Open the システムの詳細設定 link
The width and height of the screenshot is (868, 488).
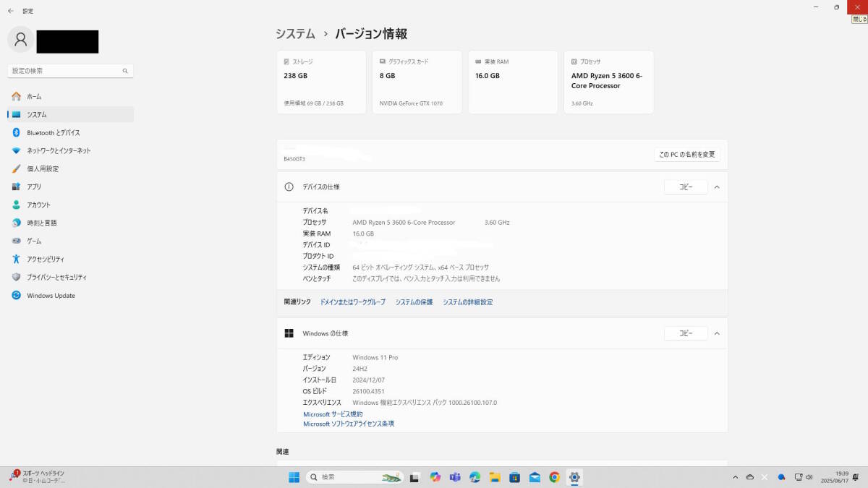[x=468, y=302]
